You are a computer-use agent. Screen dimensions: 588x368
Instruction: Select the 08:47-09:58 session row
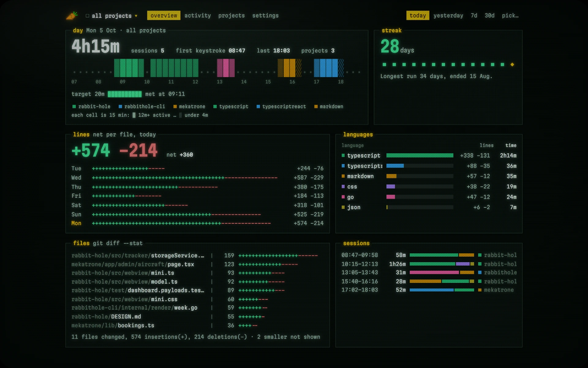coord(429,255)
